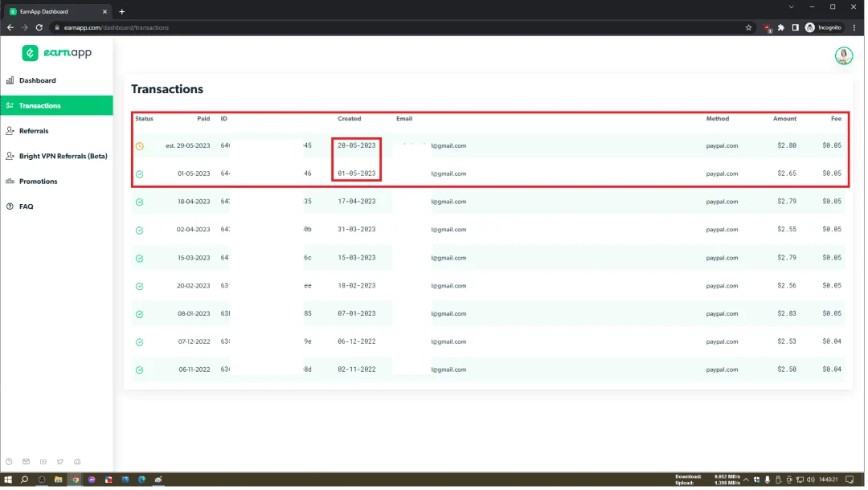Viewport: 868px width, 490px height.
Task: Click the Created column header
Action: (350, 119)
